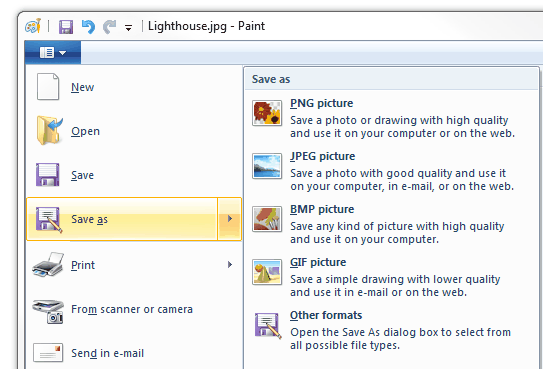Screen dimensions: 543x369
Task: Choose From scanner or camera
Action: pos(134,309)
